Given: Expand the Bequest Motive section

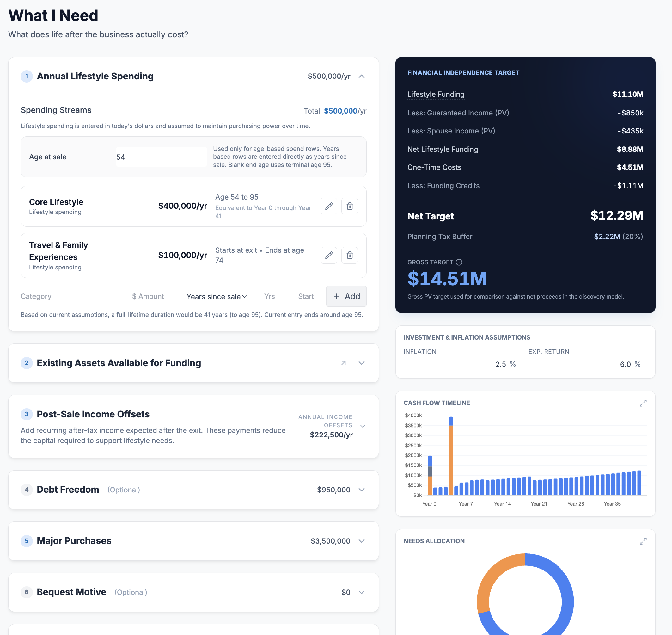Looking at the screenshot, I should pos(361,592).
